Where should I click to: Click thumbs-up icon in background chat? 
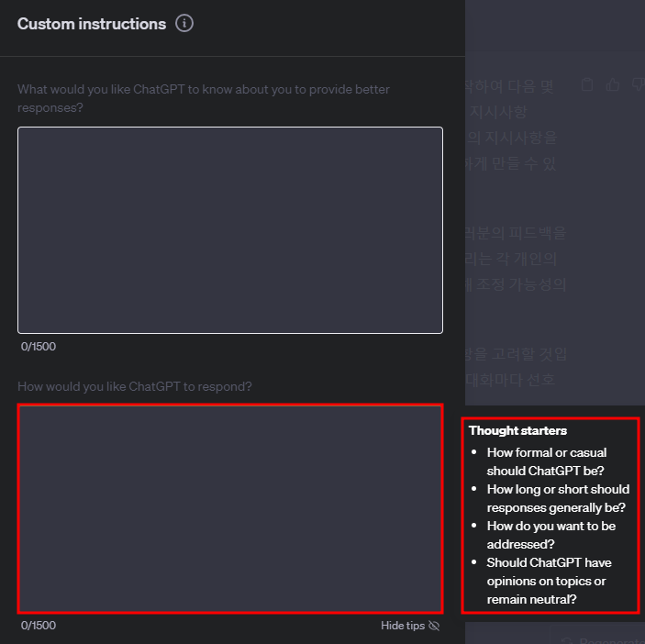(x=613, y=84)
